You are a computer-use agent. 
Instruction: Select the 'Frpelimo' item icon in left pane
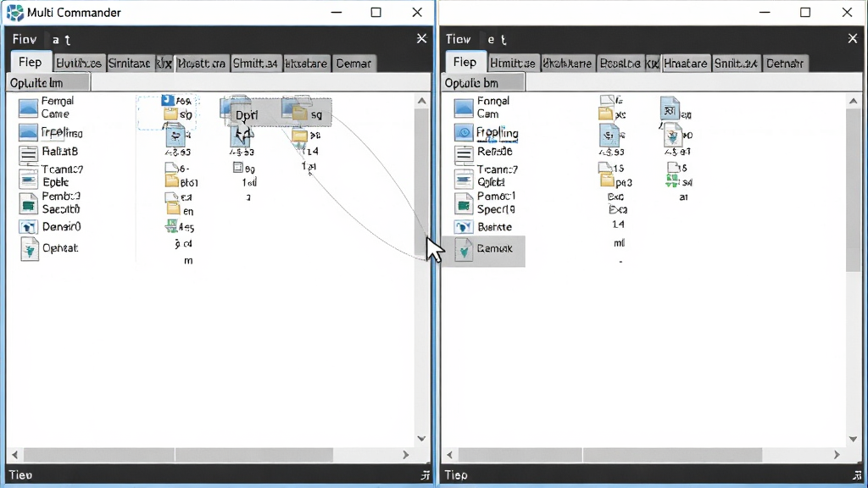click(28, 133)
